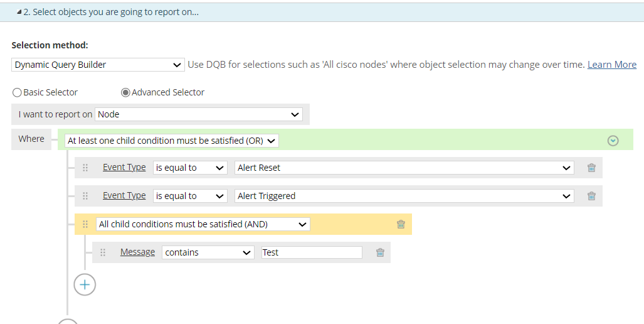Remove the AND condition group

[401, 224]
